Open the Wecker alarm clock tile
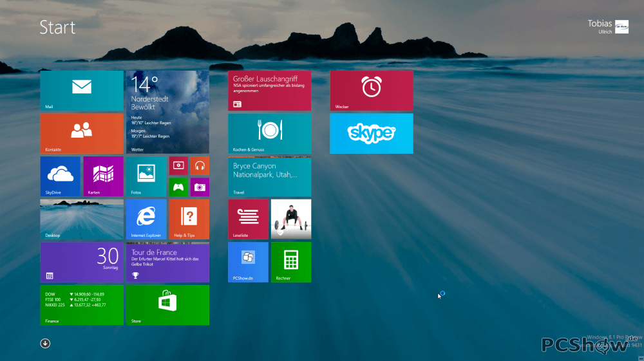Viewport: 644px width, 361px height. tap(372, 91)
